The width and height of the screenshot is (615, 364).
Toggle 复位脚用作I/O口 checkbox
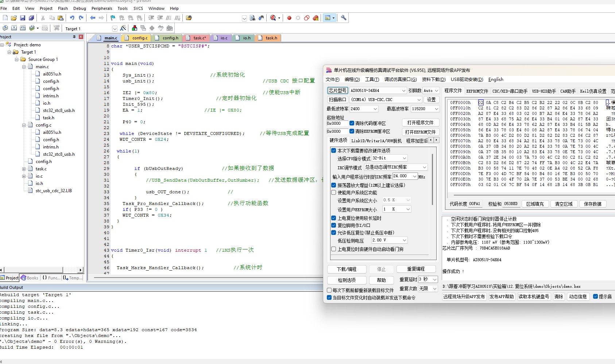pos(333,225)
